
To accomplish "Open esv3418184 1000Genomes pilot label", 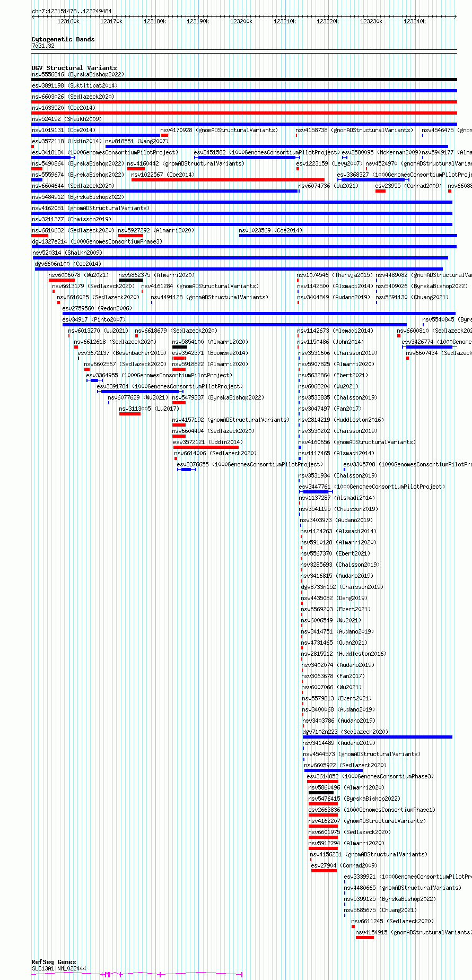I will pyautogui.click(x=105, y=152).
